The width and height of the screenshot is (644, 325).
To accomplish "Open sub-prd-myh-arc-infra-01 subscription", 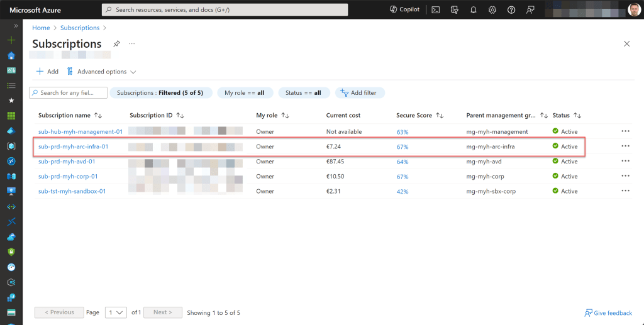I will point(73,146).
